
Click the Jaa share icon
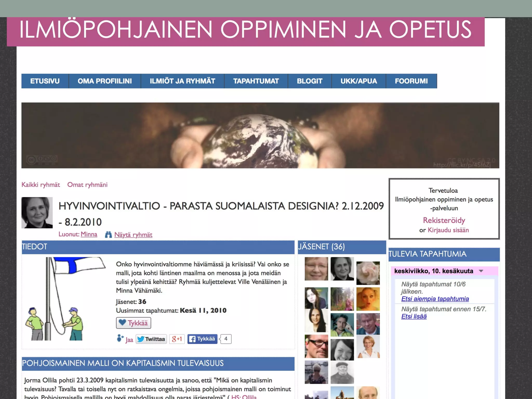pyautogui.click(x=120, y=338)
